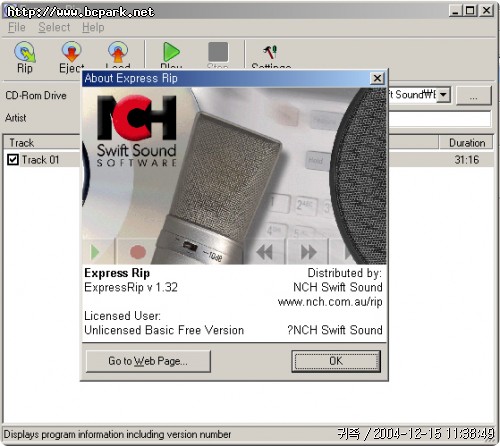Image resolution: width=500 pixels, height=446 pixels.
Task: Confirm the About dialog with OK
Action: pos(336,361)
